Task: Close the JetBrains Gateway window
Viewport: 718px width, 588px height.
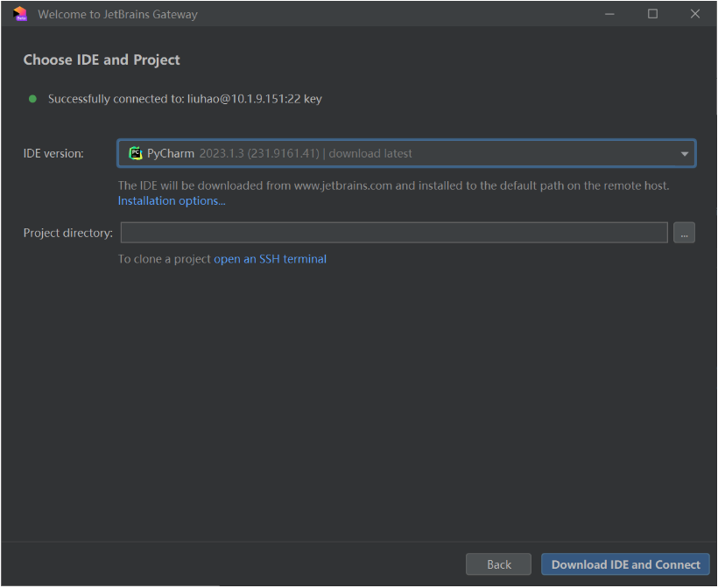Action: (695, 14)
